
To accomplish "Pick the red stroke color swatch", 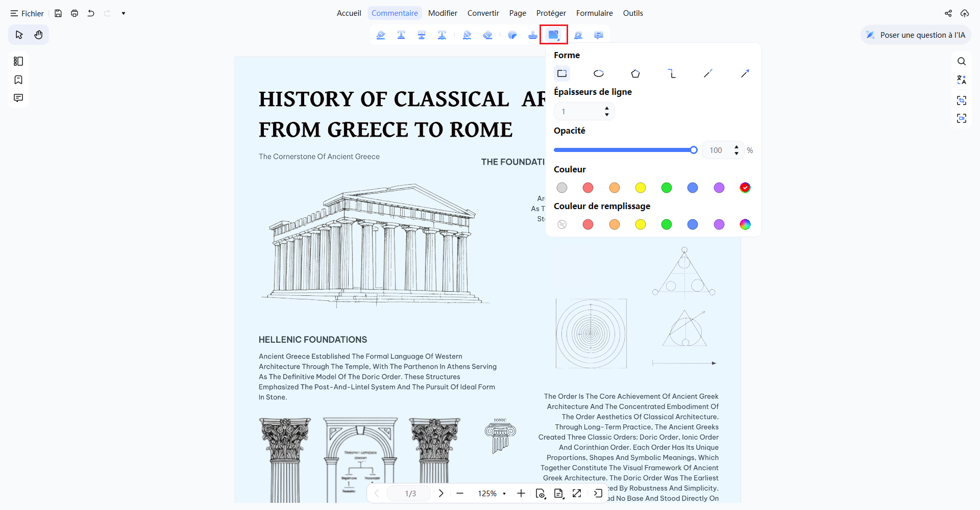I will point(588,188).
